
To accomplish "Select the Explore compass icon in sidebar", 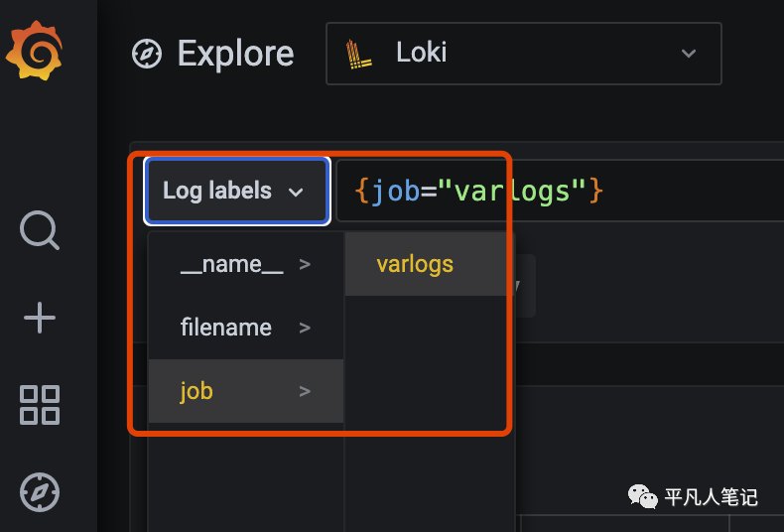I will 40,491.
